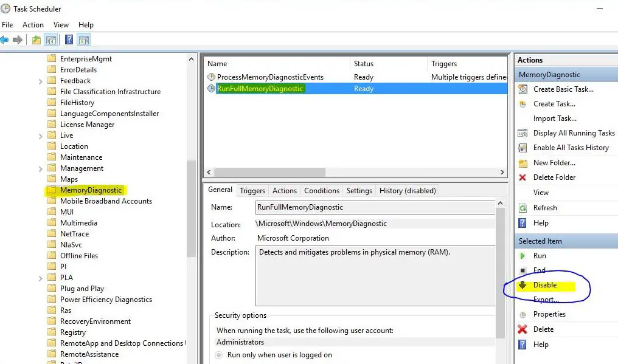
Task: Sort by the Name column header
Action: click(x=277, y=64)
